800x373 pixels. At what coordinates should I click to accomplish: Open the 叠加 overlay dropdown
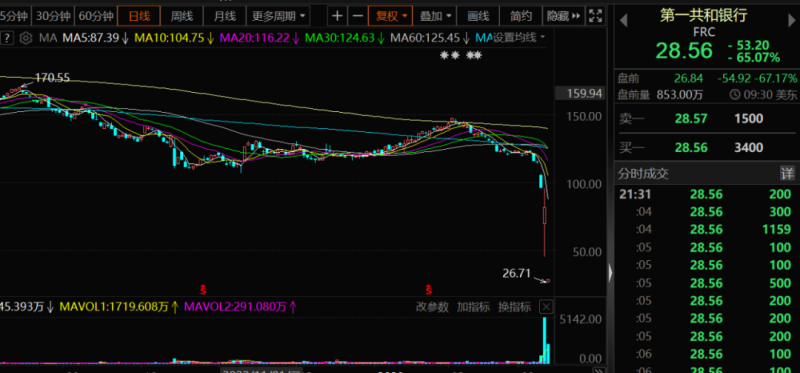tap(435, 16)
